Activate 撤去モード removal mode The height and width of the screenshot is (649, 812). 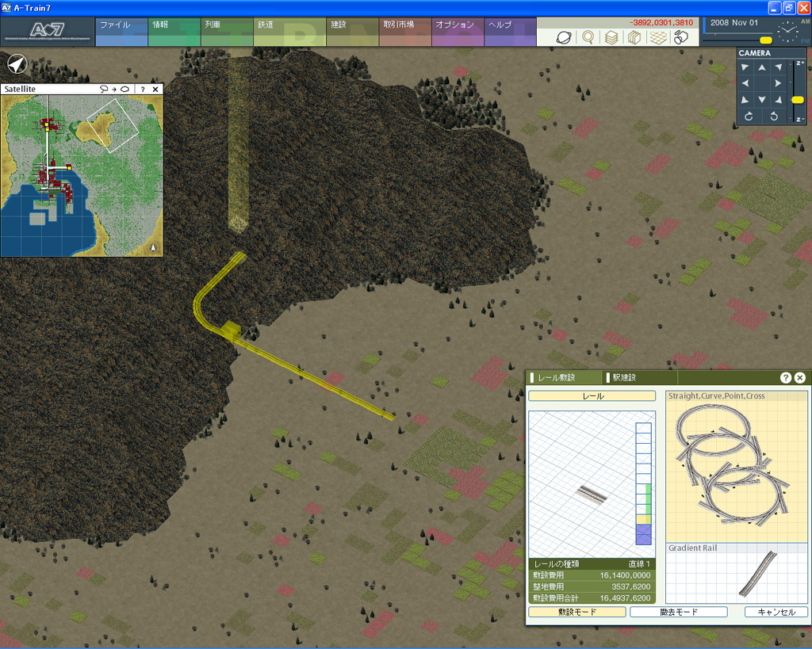tap(679, 612)
